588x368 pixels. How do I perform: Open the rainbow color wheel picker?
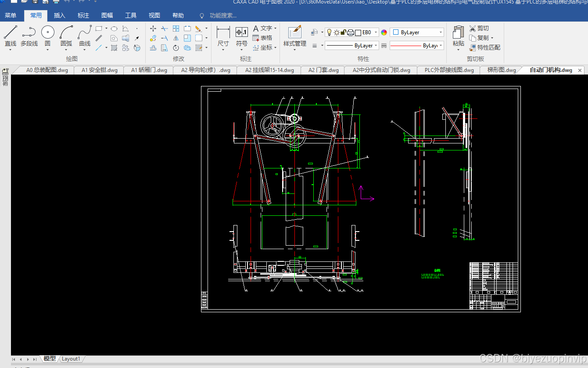(384, 32)
